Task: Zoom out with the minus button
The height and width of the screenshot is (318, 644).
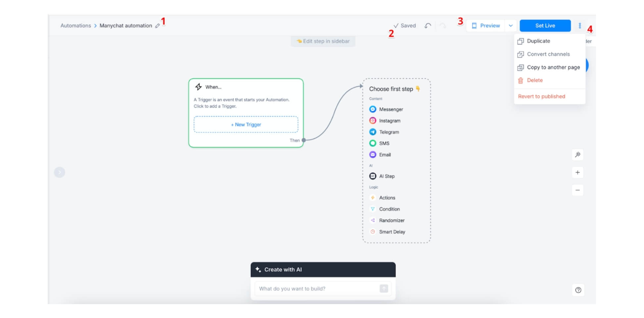Action: (x=577, y=190)
